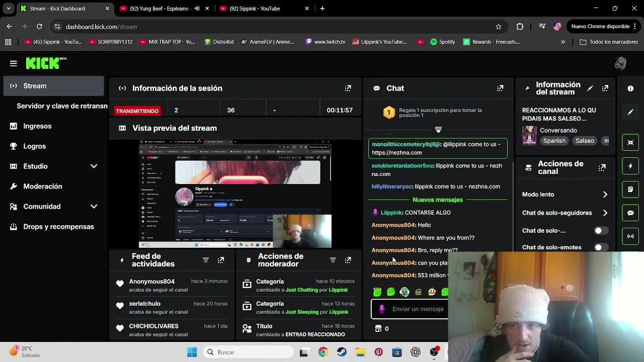Open the Spotify bookmark
Screen dimensions: 644x362
443,42
